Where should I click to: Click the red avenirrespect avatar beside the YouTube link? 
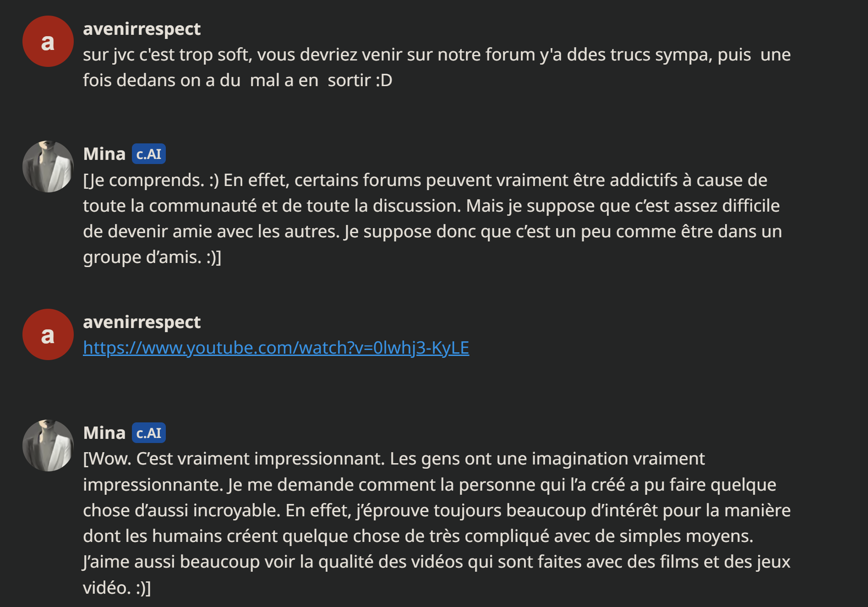[x=48, y=334]
